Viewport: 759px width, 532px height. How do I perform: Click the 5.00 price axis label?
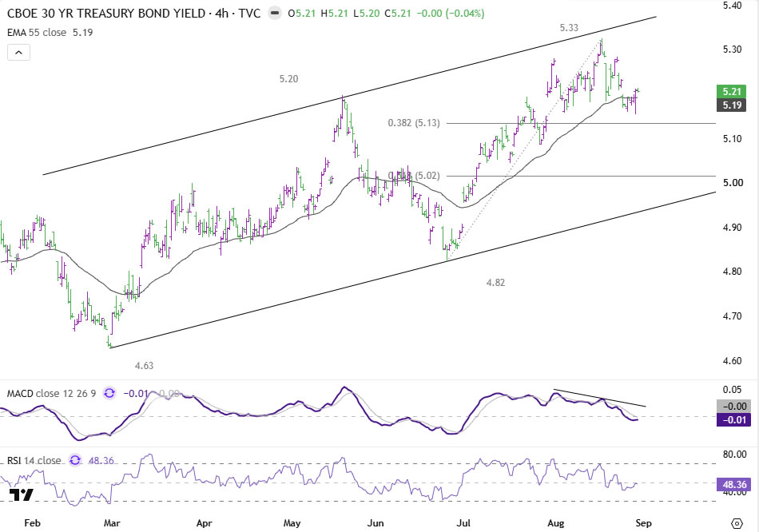733,182
